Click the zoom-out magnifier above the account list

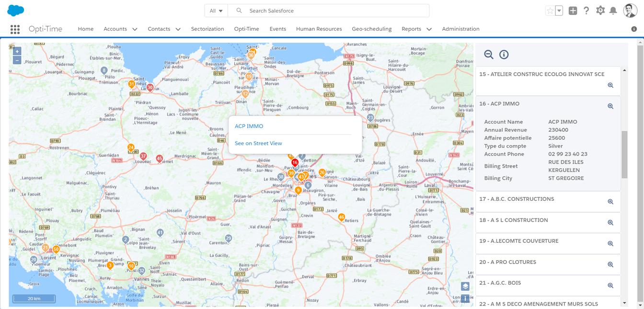coord(488,55)
